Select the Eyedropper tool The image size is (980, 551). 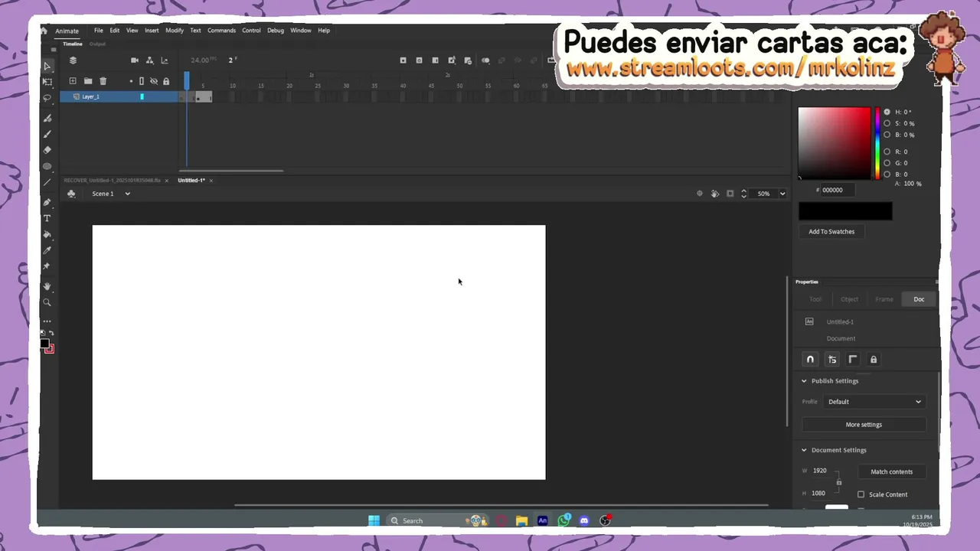pos(47,250)
